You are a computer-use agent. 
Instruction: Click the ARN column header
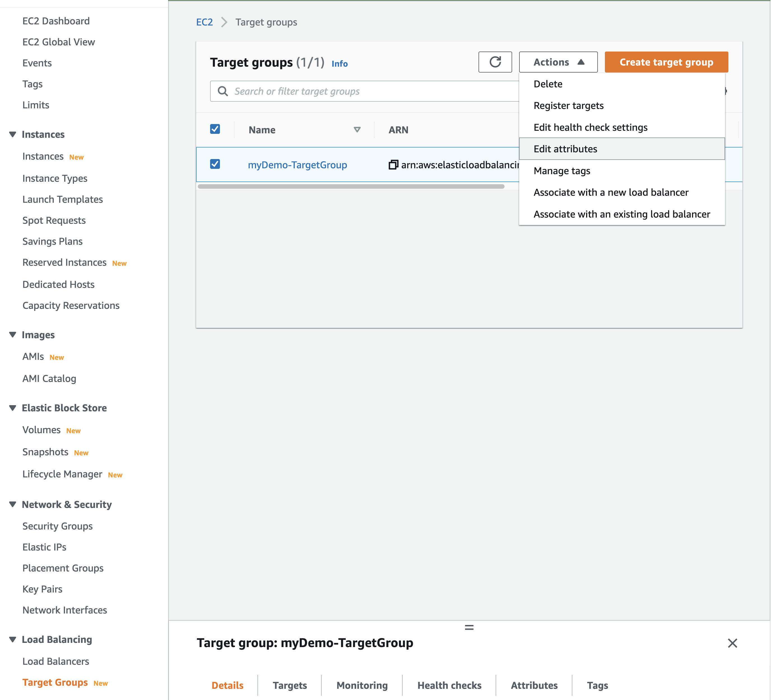[398, 130]
